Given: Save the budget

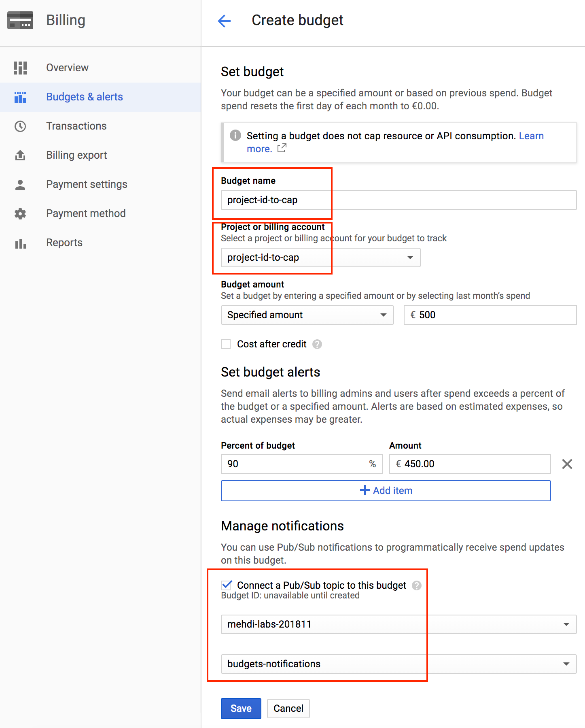Looking at the screenshot, I should 241,709.
